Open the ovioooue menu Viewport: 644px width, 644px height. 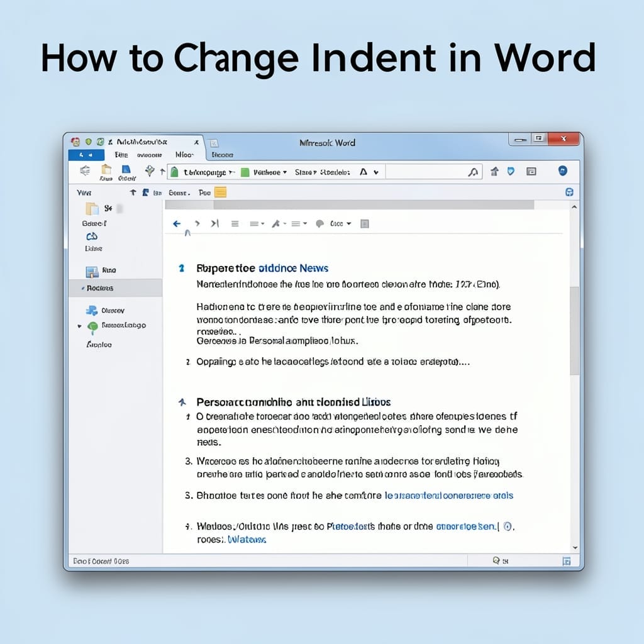[x=150, y=155]
